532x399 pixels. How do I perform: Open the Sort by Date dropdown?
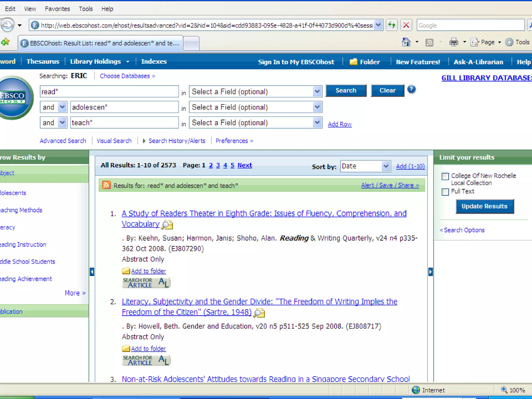tap(386, 166)
